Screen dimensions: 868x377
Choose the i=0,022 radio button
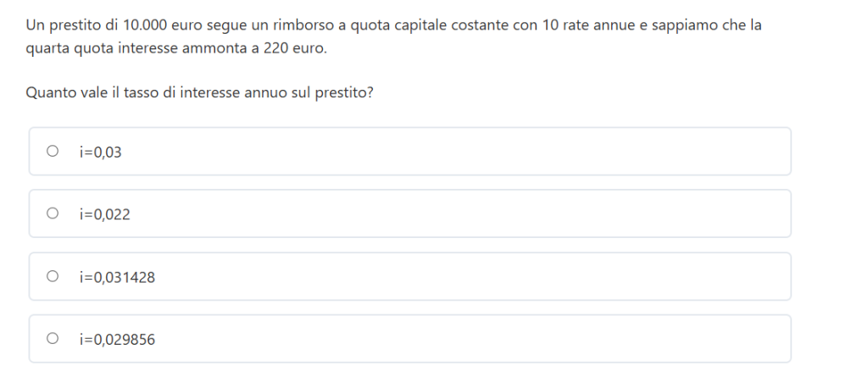click(53, 214)
